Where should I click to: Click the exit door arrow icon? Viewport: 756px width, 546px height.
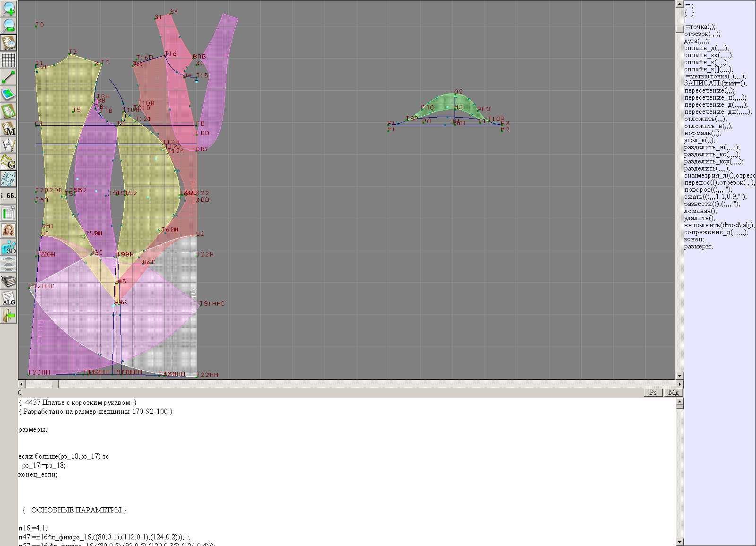point(9,315)
